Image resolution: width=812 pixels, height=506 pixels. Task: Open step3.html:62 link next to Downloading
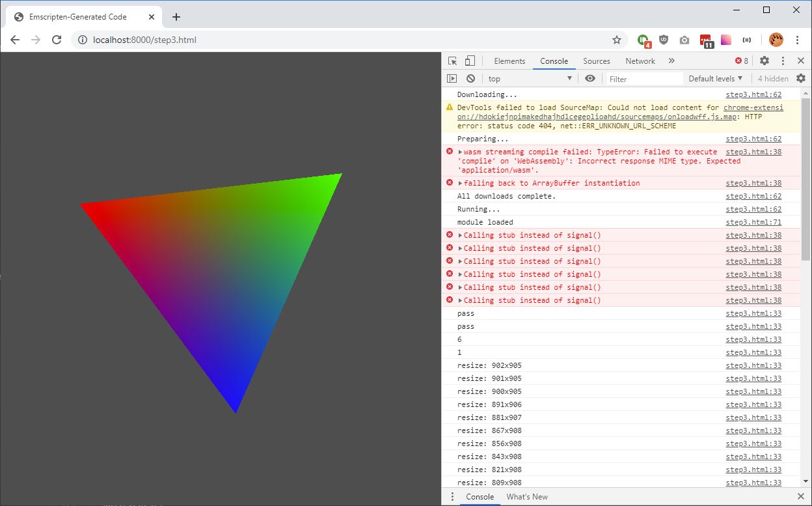point(753,94)
